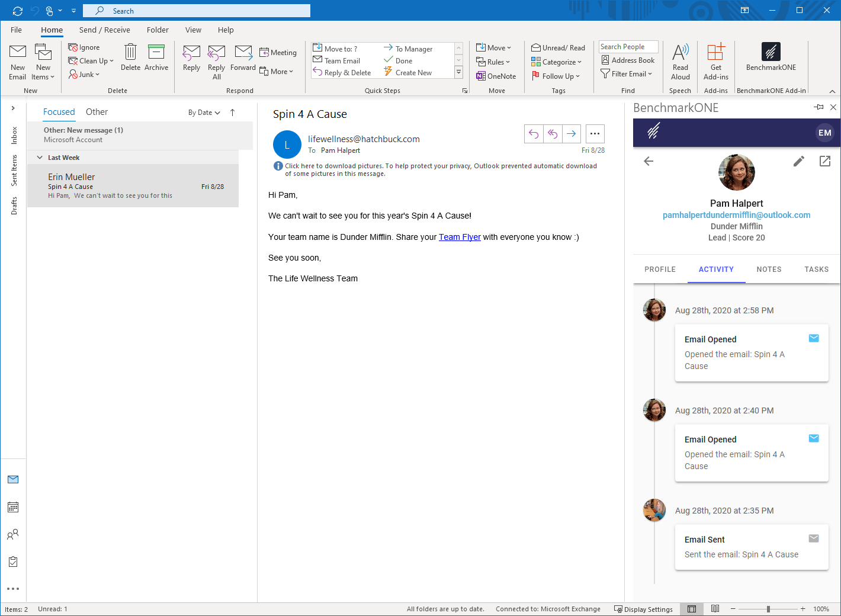Pin the BenchmarkONE task pane
The image size is (841, 616).
tap(818, 107)
